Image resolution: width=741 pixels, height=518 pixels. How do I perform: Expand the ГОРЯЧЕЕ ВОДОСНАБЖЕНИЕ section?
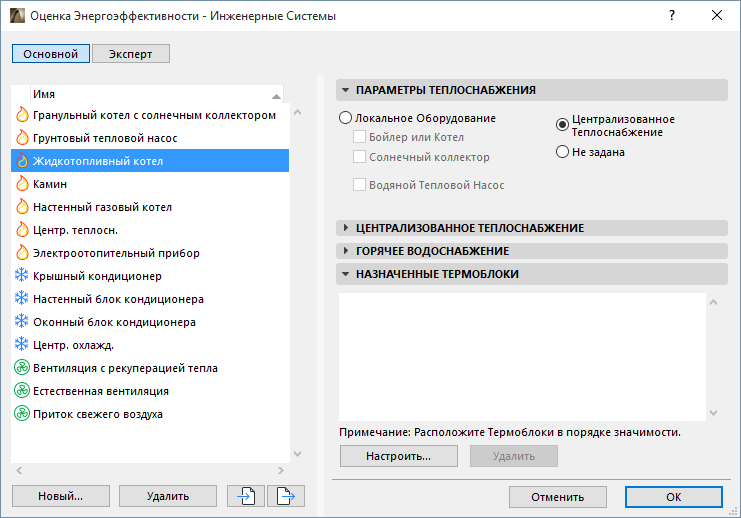pos(532,251)
